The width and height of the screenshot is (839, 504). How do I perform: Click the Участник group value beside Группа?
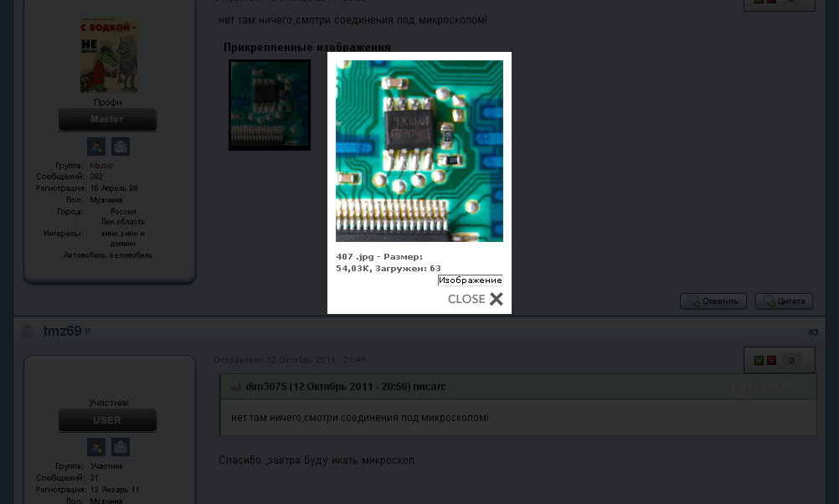(106, 466)
